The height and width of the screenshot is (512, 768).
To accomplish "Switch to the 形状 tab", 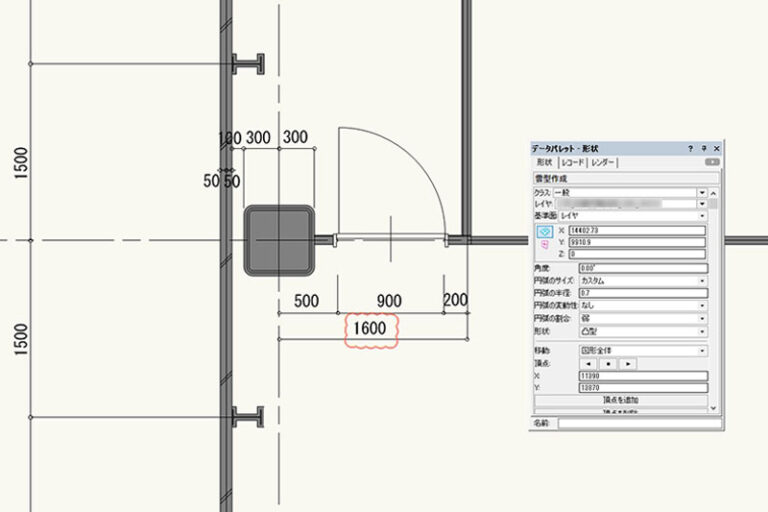I will click(544, 162).
